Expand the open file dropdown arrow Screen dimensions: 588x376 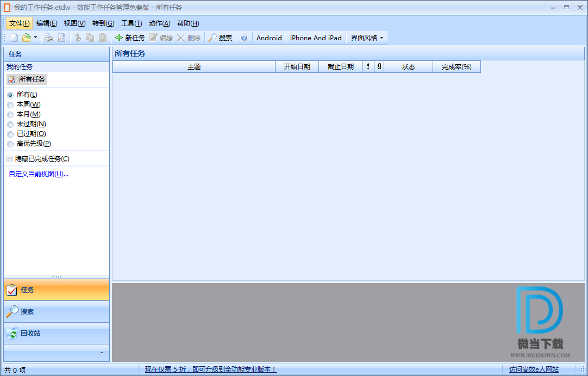(36, 38)
